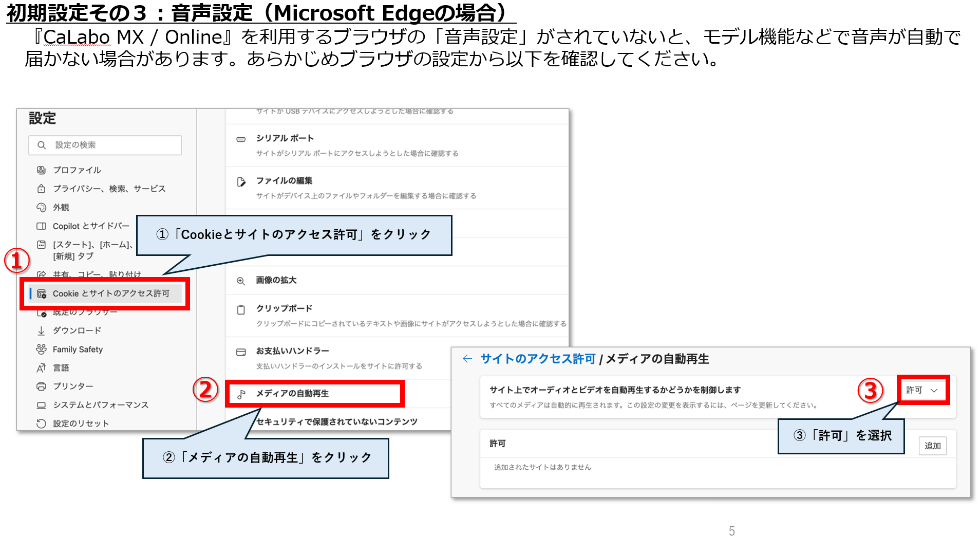The image size is (980, 552).
Task: Click the file edit icon beside ファイルの編集
Action: tap(241, 182)
